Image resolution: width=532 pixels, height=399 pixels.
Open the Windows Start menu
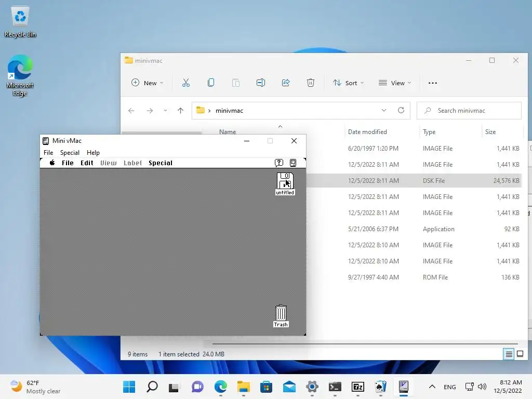(x=129, y=387)
